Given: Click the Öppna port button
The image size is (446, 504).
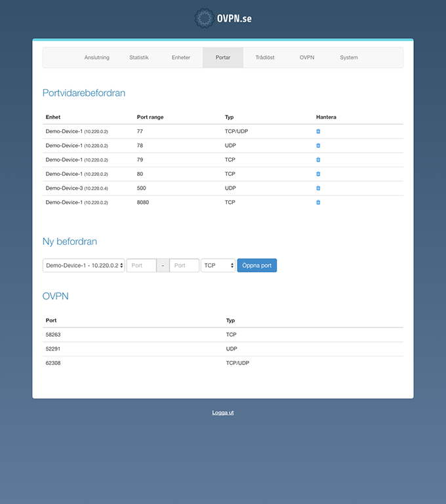Looking at the screenshot, I should (x=257, y=266).
